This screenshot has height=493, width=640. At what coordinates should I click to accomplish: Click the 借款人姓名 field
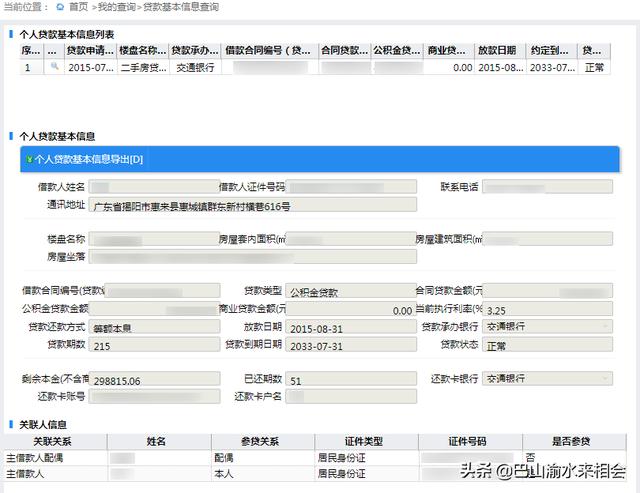(154, 187)
